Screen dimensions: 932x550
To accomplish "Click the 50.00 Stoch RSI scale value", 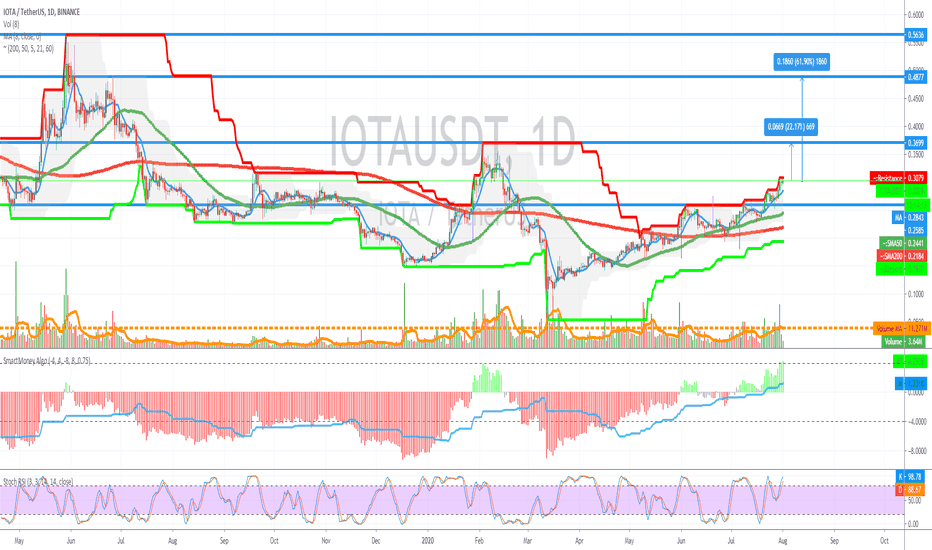I will [917, 501].
